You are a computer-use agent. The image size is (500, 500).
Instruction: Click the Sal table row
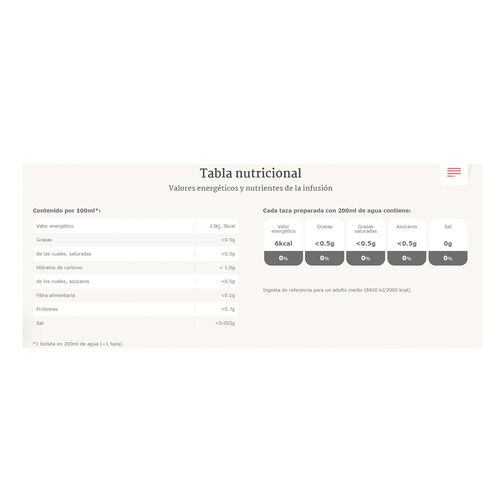136,323
